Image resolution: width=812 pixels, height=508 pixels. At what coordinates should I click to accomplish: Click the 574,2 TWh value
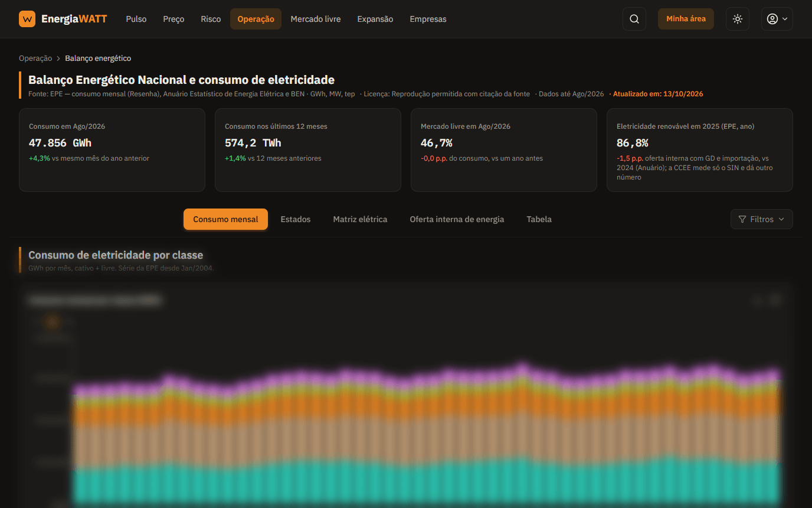tap(253, 143)
